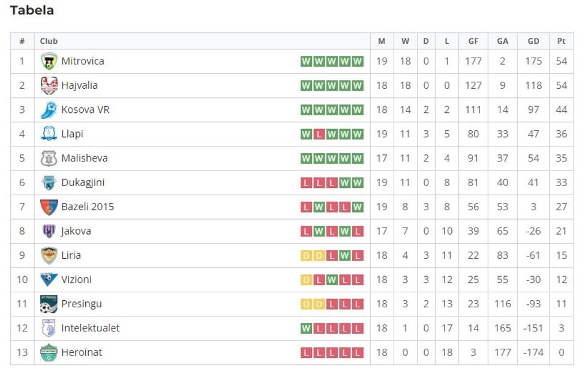Open the Intelektualet team page
Image resolution: width=588 pixels, height=371 pixels.
(x=90, y=328)
